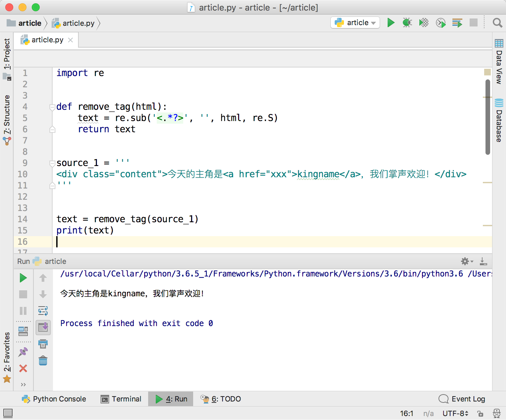Screen dimensions: 506x420
Task: Open the Data View side panel
Action: point(499,62)
